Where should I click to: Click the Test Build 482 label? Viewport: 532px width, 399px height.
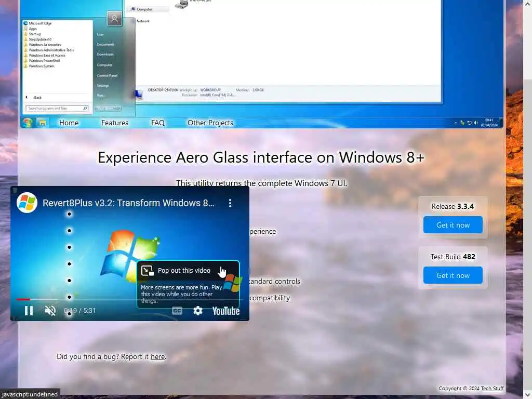click(453, 257)
